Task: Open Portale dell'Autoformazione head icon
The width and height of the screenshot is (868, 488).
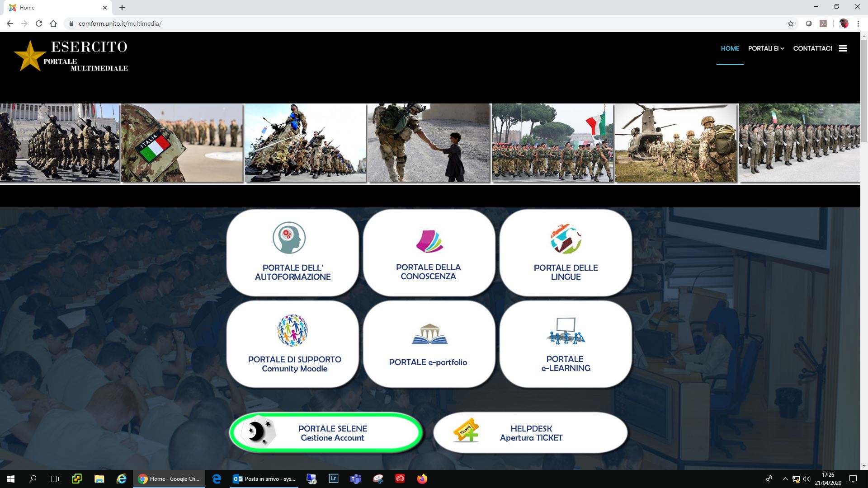Action: (x=289, y=238)
